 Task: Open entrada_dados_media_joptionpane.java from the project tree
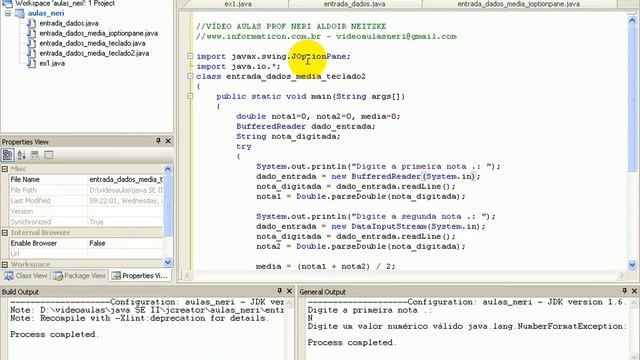[98, 33]
